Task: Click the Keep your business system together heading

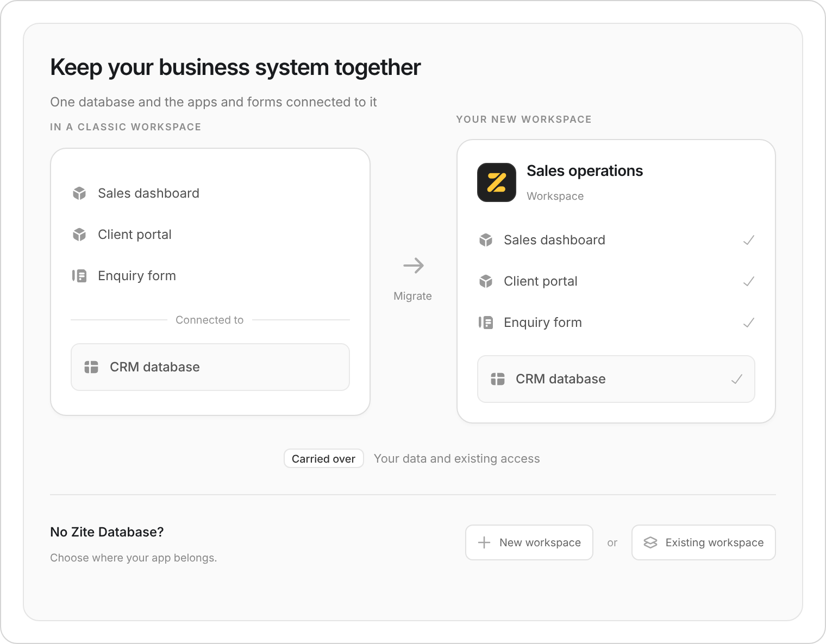Action: point(235,68)
